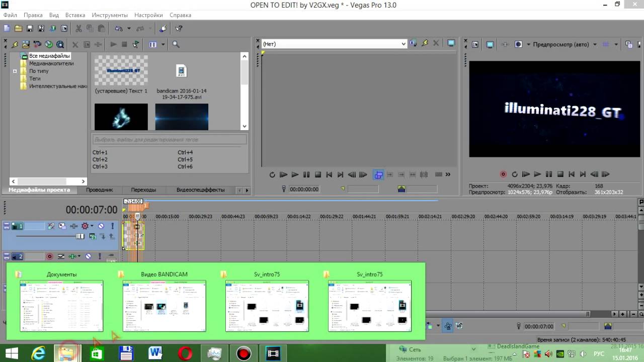Open the preview overlays grid dropdown arrow
The height and width of the screenshot is (362, 644).
click(616, 44)
